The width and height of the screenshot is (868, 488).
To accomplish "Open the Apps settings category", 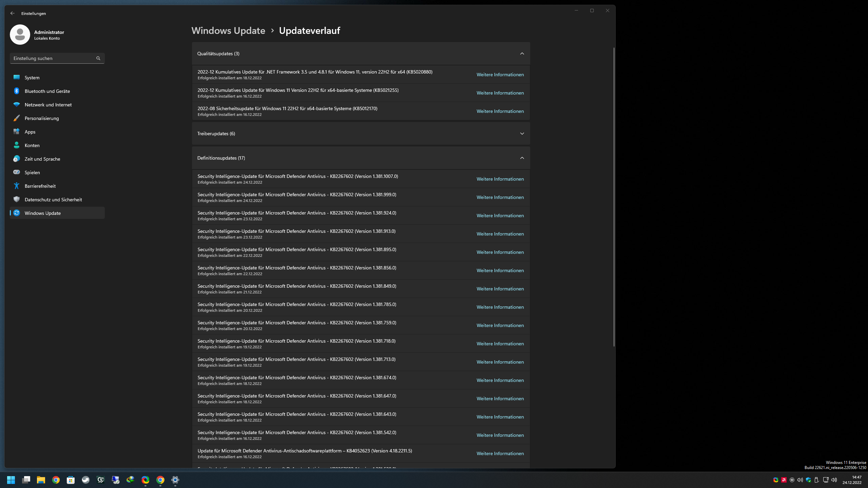I will (x=30, y=132).
